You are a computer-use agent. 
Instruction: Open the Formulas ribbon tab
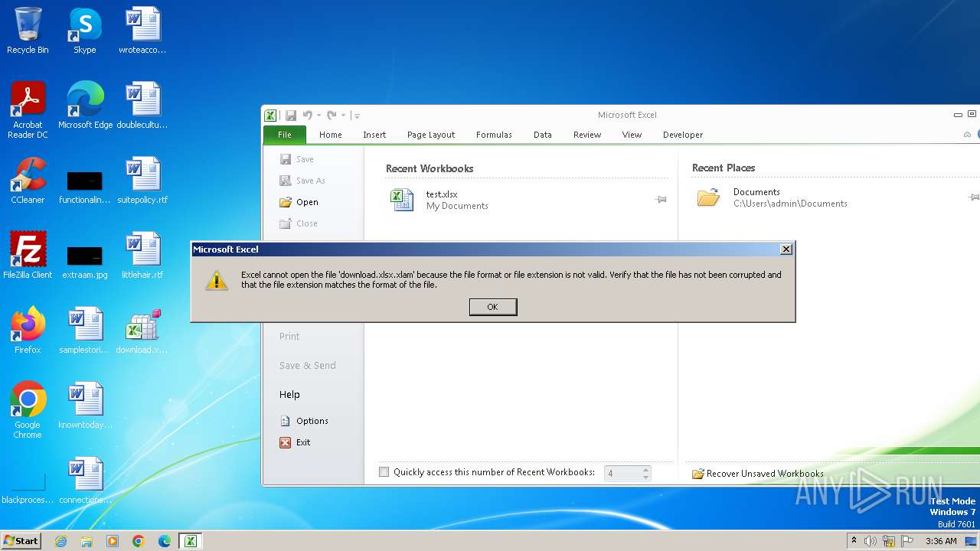494,135
